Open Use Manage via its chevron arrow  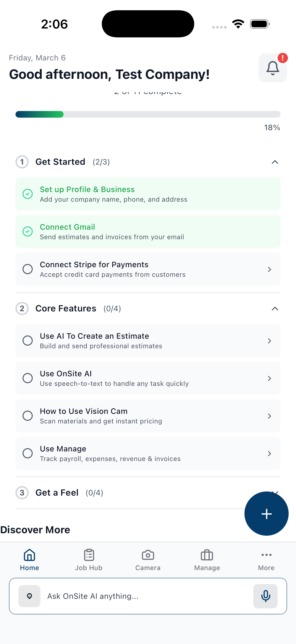(269, 453)
